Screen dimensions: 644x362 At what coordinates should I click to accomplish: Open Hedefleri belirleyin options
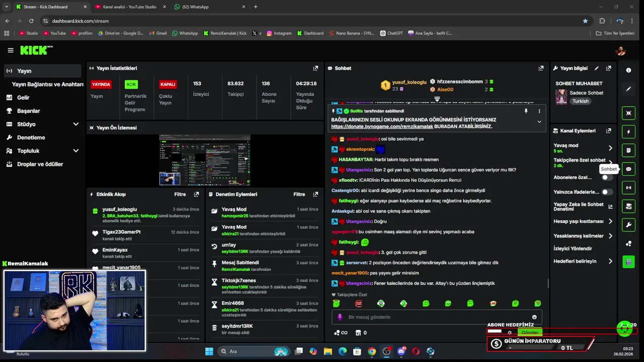(x=610, y=261)
